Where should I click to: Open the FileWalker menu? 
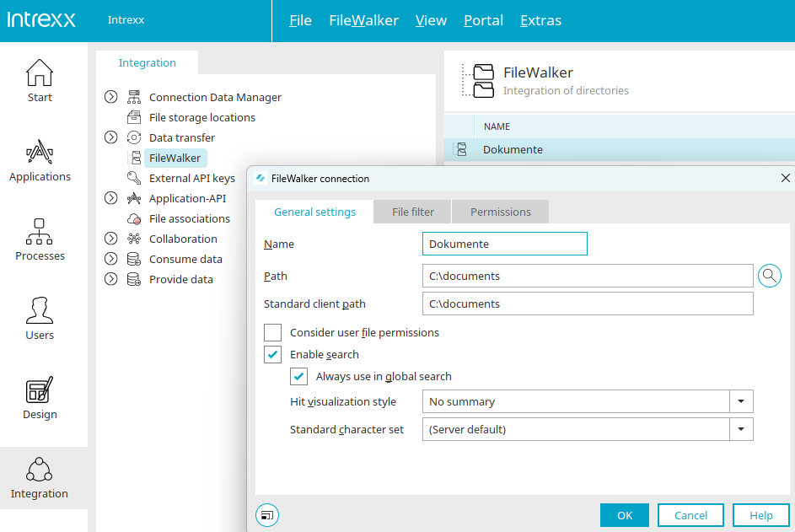[x=363, y=20]
